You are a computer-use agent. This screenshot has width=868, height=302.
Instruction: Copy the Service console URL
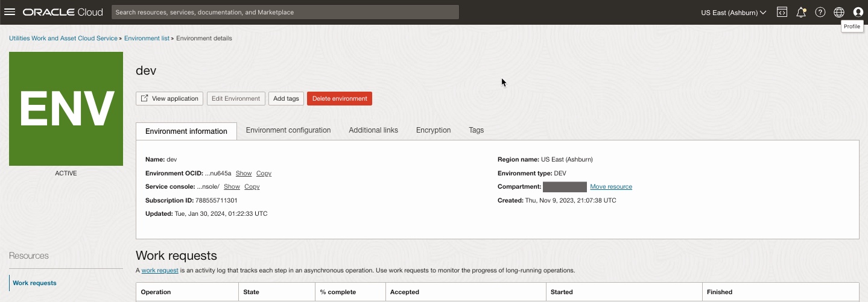coord(252,186)
